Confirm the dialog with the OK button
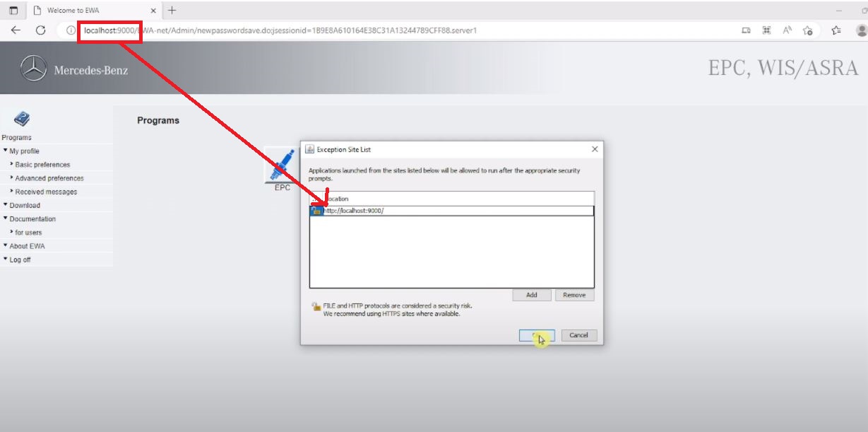Image resolution: width=868 pixels, height=432 pixels. (537, 335)
